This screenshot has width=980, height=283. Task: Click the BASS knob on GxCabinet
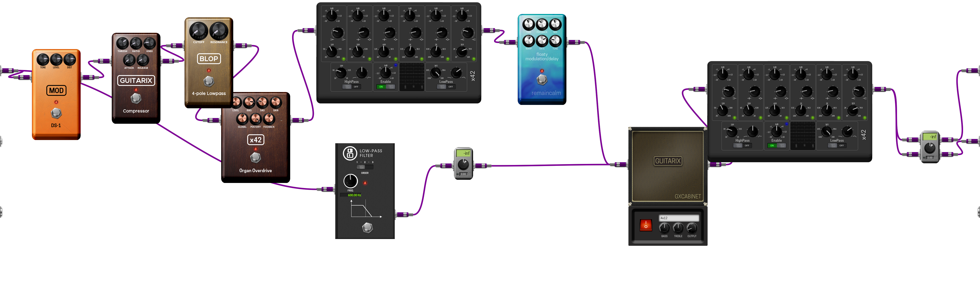[x=664, y=228]
